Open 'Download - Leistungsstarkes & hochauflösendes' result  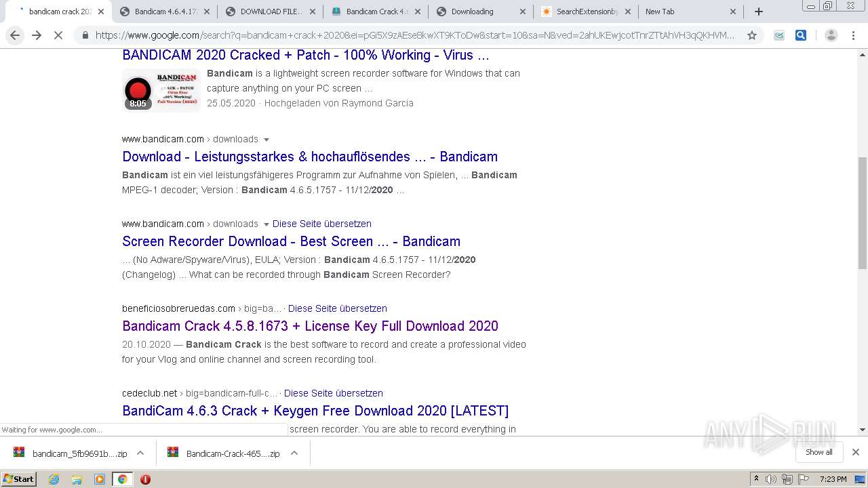pos(310,157)
